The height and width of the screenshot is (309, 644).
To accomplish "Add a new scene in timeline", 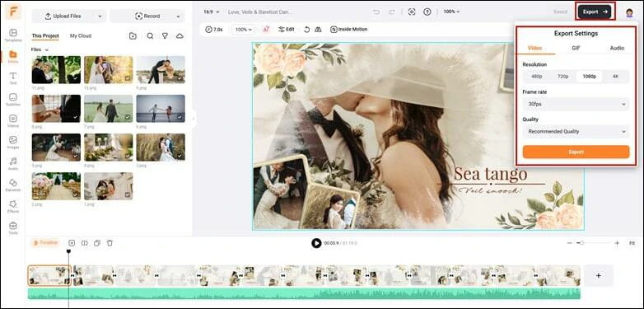I will tap(72, 243).
